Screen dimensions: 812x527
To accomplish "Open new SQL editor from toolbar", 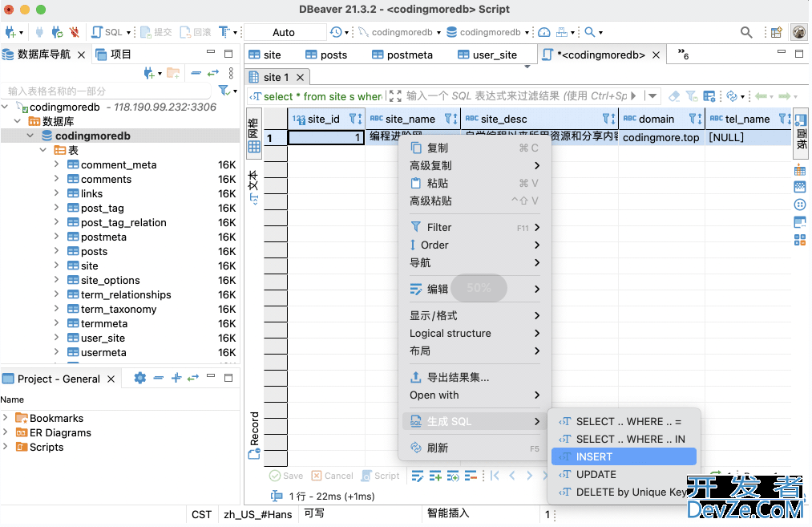I will pos(107,32).
